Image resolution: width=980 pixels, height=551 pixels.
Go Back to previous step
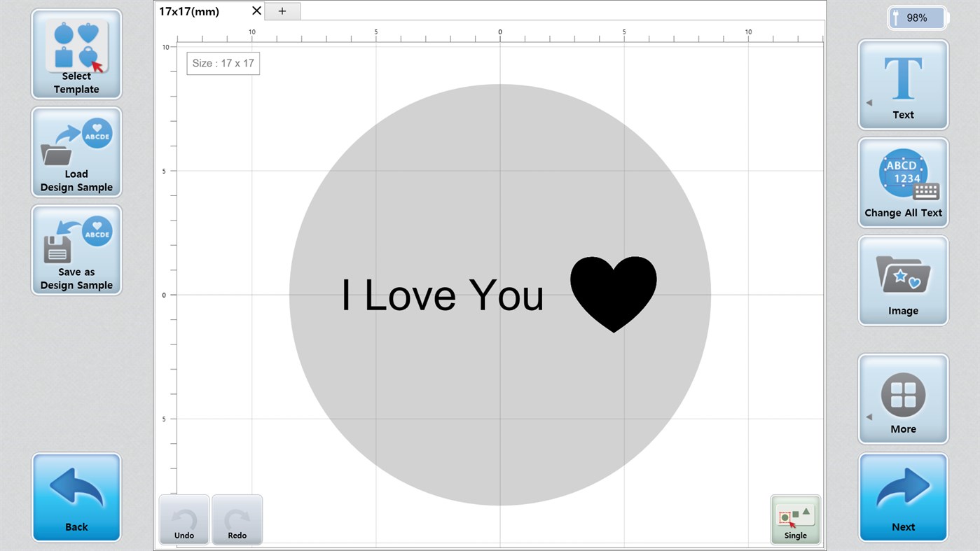tap(76, 497)
